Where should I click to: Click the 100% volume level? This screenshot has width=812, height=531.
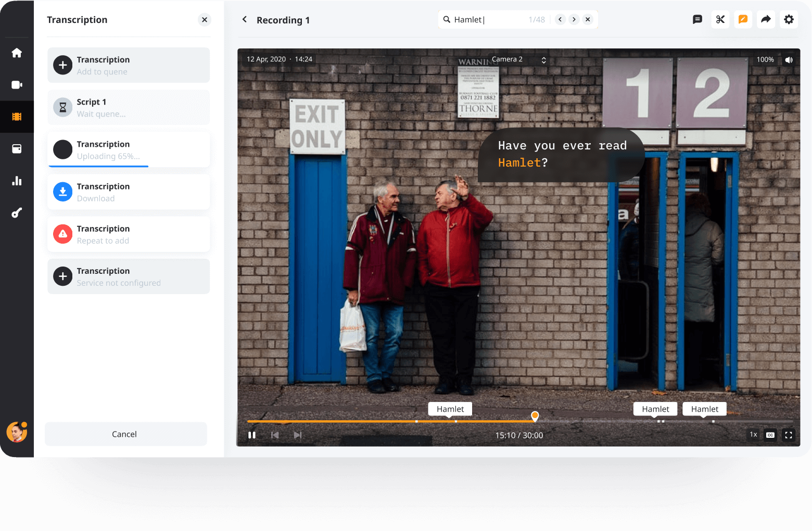(765, 60)
